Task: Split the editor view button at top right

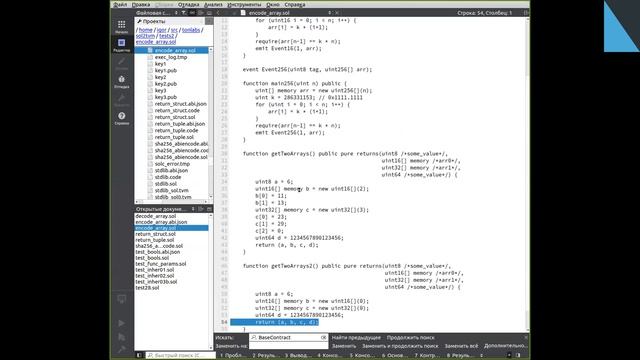Action: [526, 13]
